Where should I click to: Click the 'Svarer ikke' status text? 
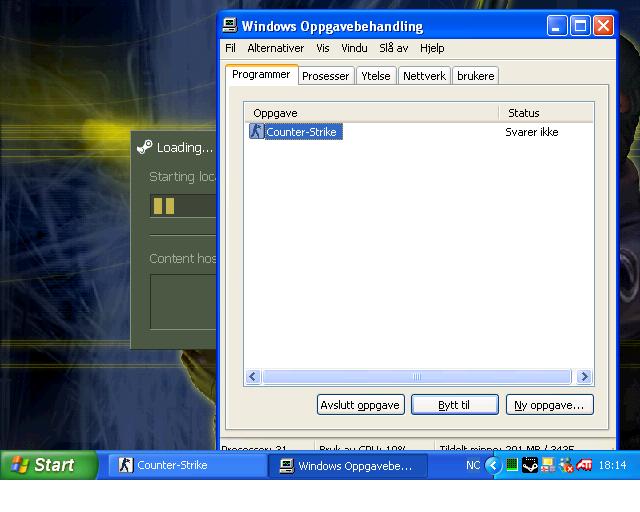coord(531,132)
